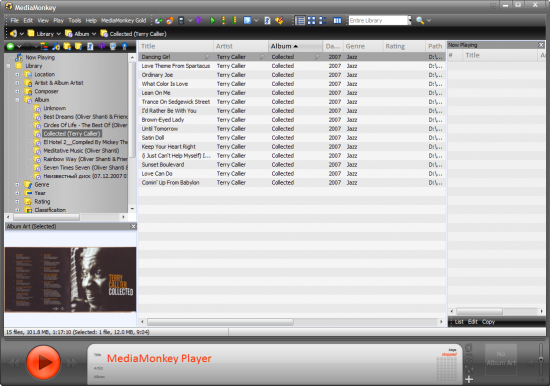The width and height of the screenshot is (550, 386).
Task: Sort tracks by the Rating column header
Action: pyautogui.click(x=404, y=46)
